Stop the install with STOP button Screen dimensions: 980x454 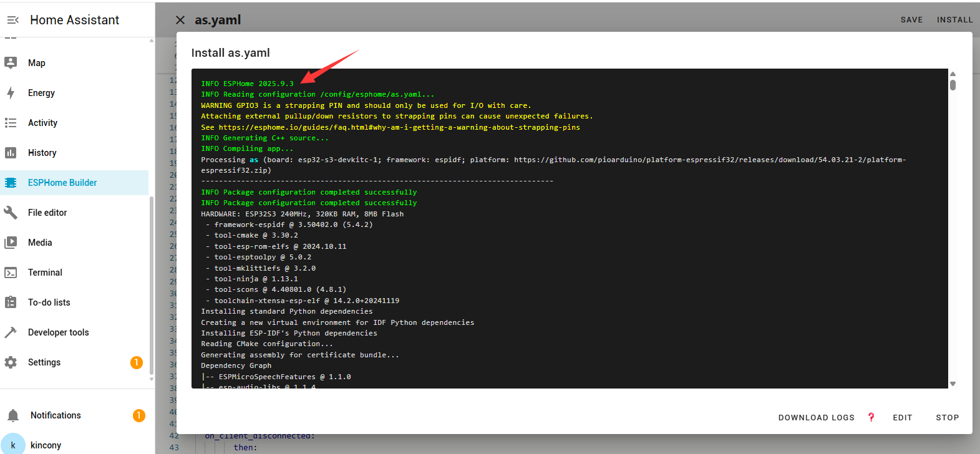point(947,418)
